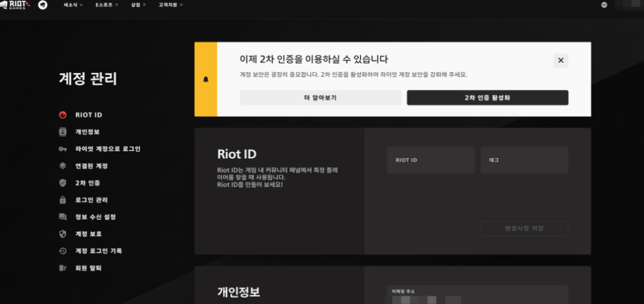This screenshot has height=304, width=644.
Task: Close the 2차 인증 notification banner
Action: (561, 60)
